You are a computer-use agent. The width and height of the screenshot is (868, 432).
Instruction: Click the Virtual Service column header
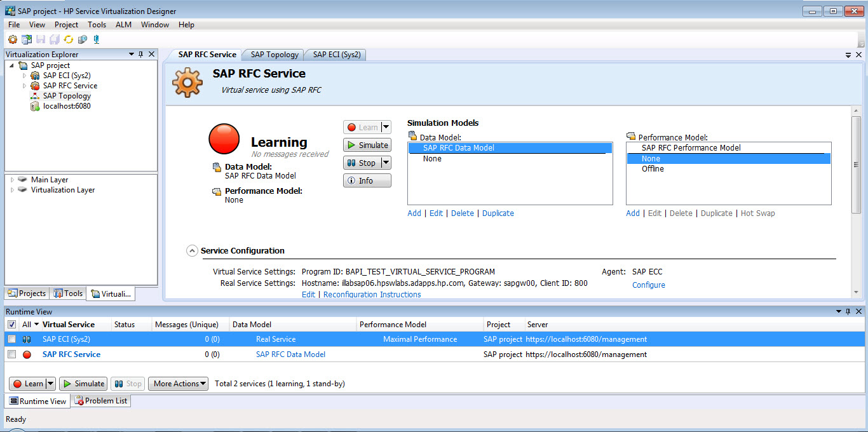click(69, 325)
